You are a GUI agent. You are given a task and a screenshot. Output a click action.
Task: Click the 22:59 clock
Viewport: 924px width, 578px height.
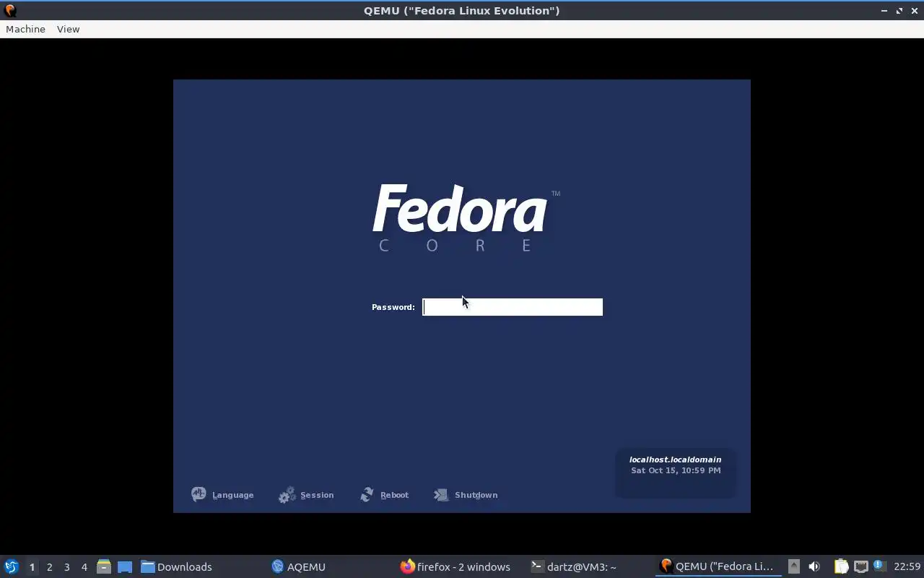point(907,567)
